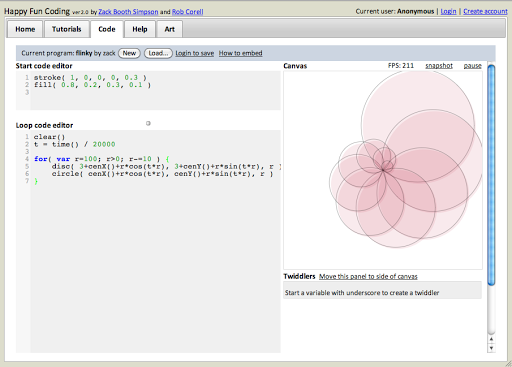Open the Help tab
512x367 pixels.
click(140, 29)
